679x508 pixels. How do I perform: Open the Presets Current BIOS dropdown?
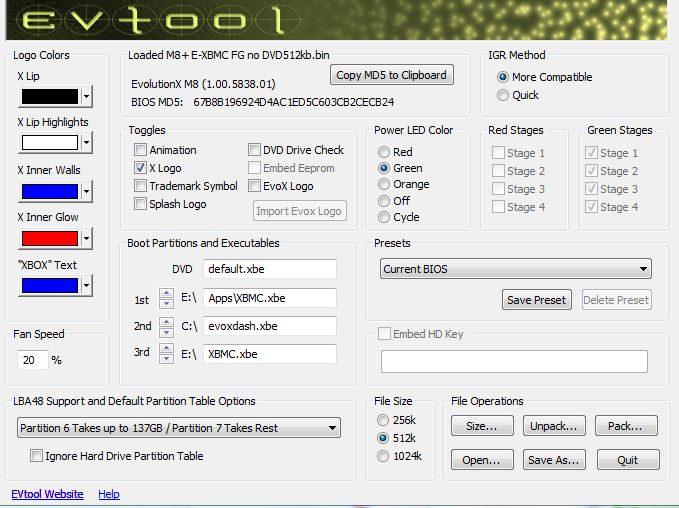pos(516,269)
